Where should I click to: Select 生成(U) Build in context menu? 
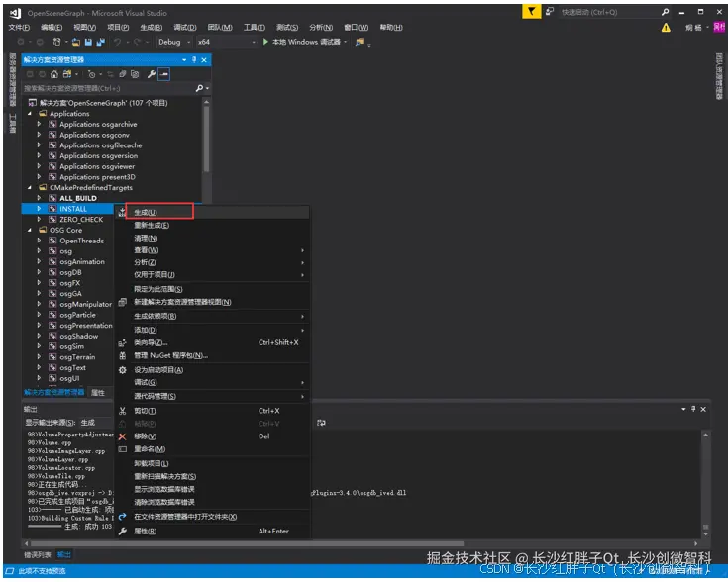212,212
